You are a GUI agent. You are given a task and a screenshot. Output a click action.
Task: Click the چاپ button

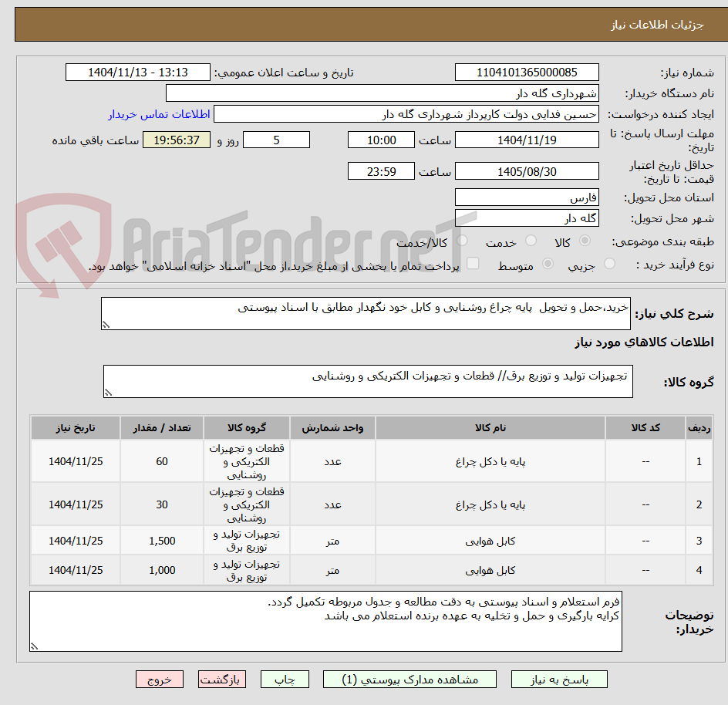(285, 679)
